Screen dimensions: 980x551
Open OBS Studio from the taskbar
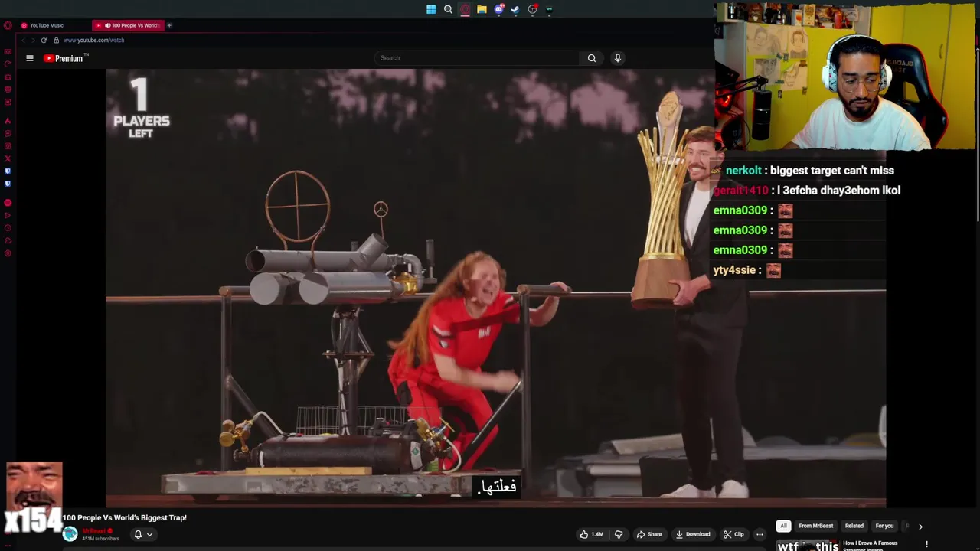(532, 9)
